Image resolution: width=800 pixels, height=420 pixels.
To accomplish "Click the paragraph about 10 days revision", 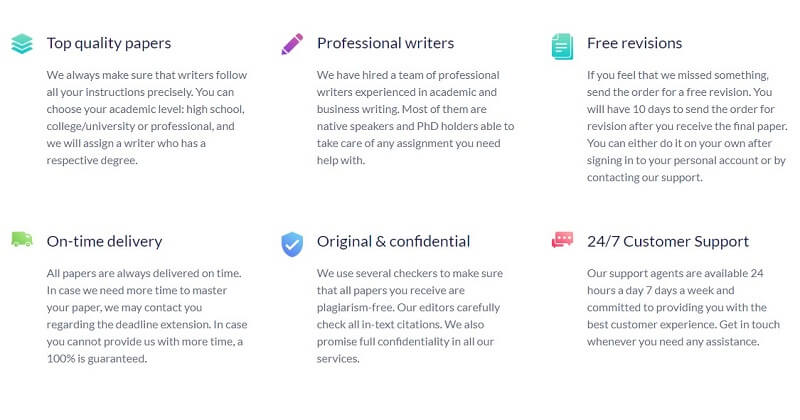I will click(687, 126).
